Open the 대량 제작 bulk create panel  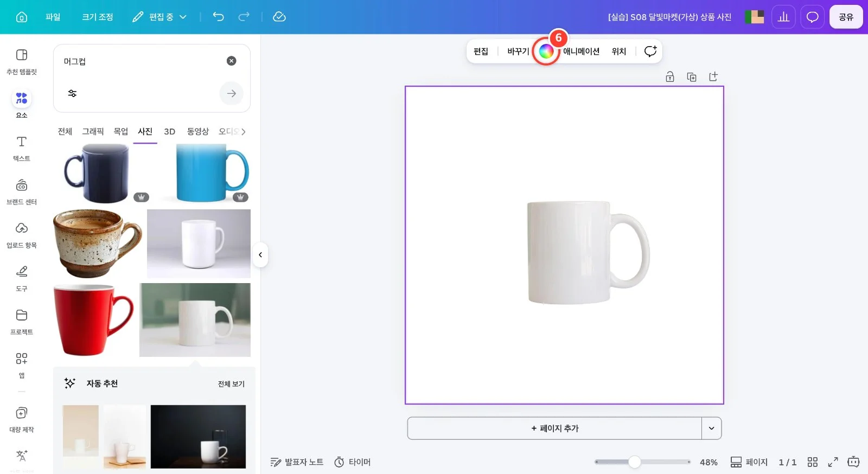tap(22, 419)
